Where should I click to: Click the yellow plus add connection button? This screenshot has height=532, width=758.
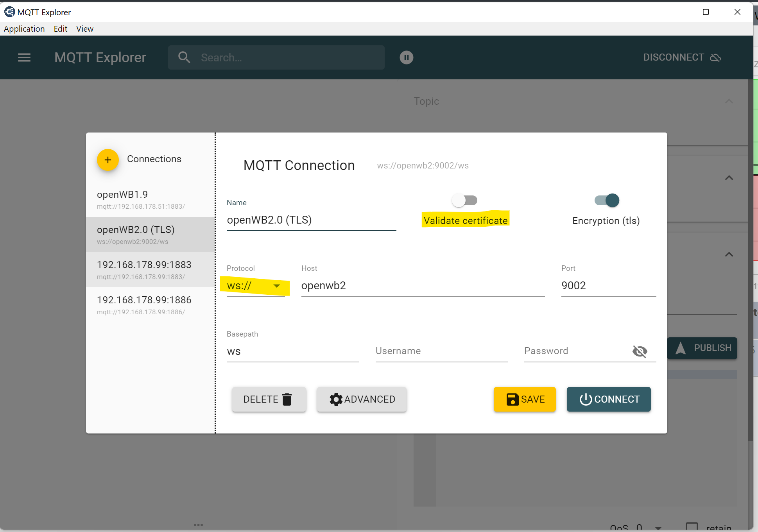tap(108, 160)
